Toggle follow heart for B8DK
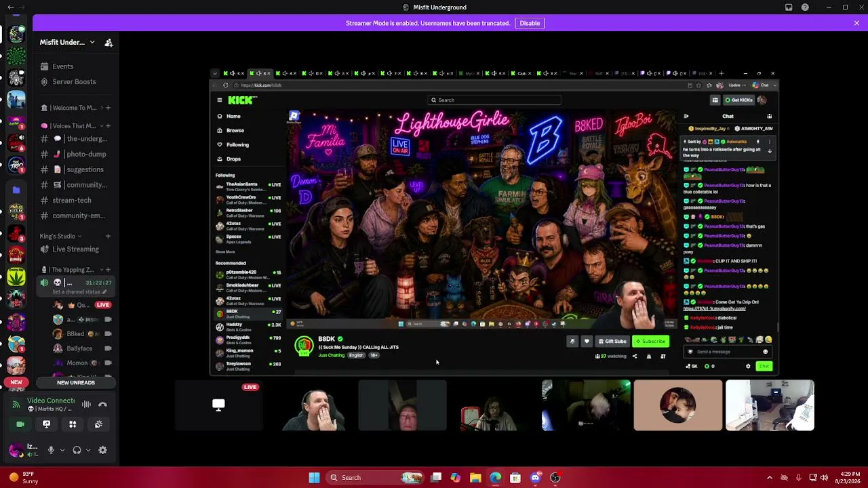 587,342
